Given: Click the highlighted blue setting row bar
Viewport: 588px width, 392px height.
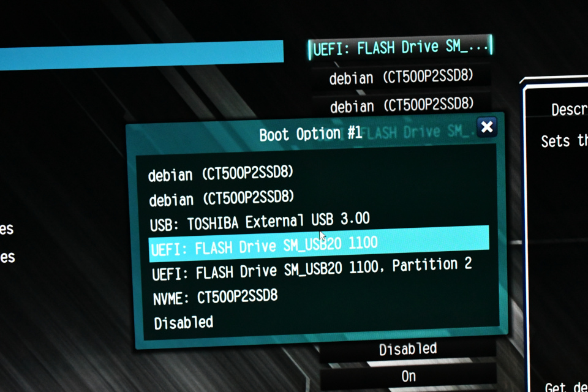Looking at the screenshot, I should point(141,54).
